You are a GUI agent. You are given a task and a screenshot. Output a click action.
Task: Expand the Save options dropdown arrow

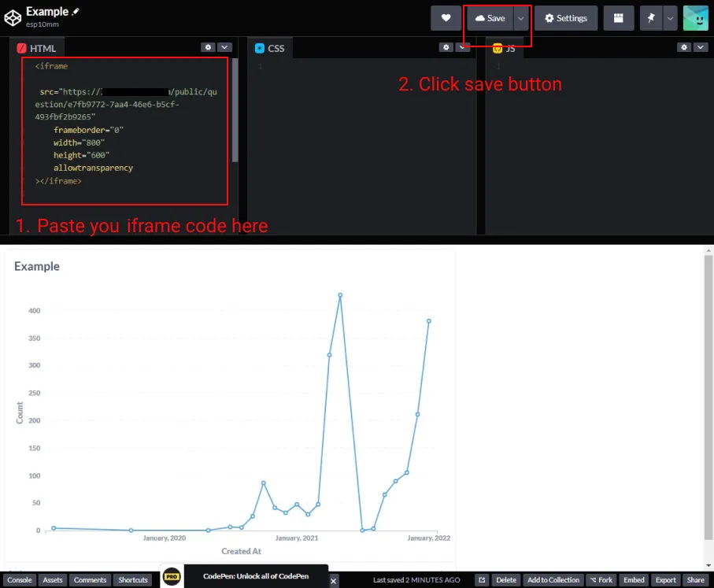[x=519, y=17]
